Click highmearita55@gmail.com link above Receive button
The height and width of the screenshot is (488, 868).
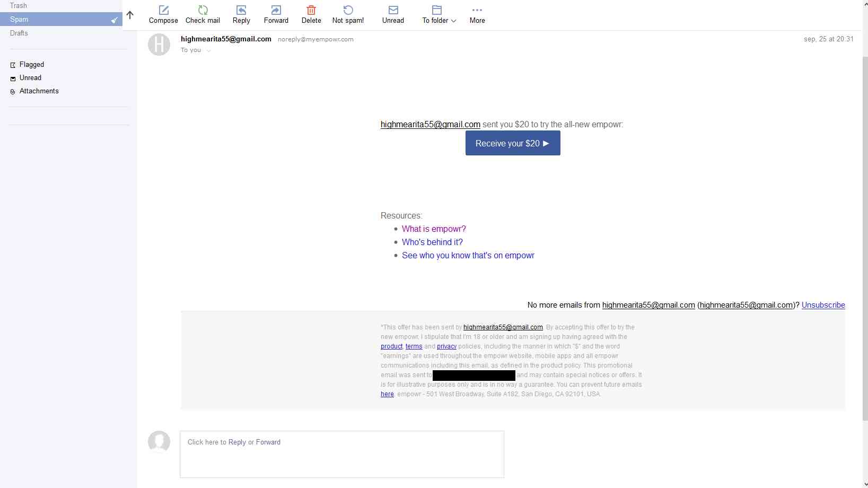pyautogui.click(x=431, y=125)
